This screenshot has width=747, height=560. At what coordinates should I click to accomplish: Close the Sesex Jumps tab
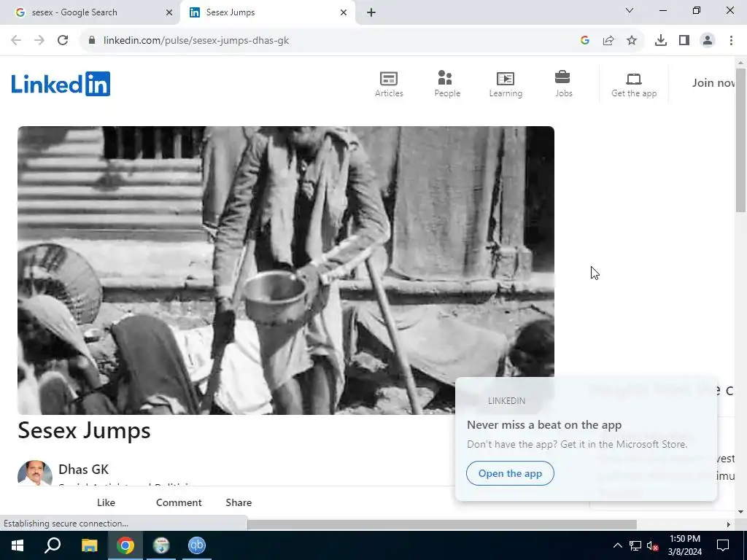click(x=344, y=12)
